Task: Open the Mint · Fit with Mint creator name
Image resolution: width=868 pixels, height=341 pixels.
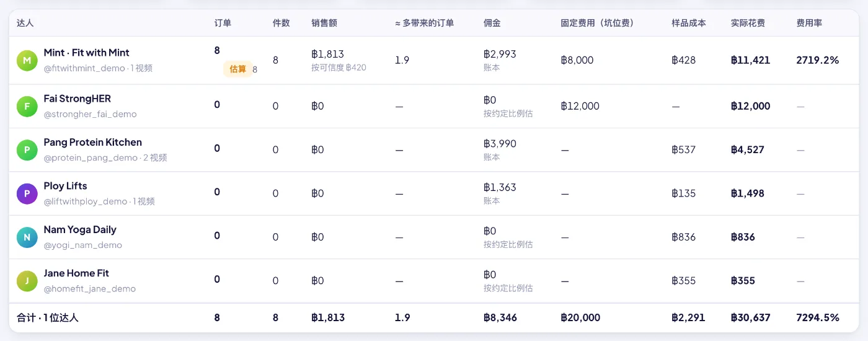Action: tap(86, 53)
